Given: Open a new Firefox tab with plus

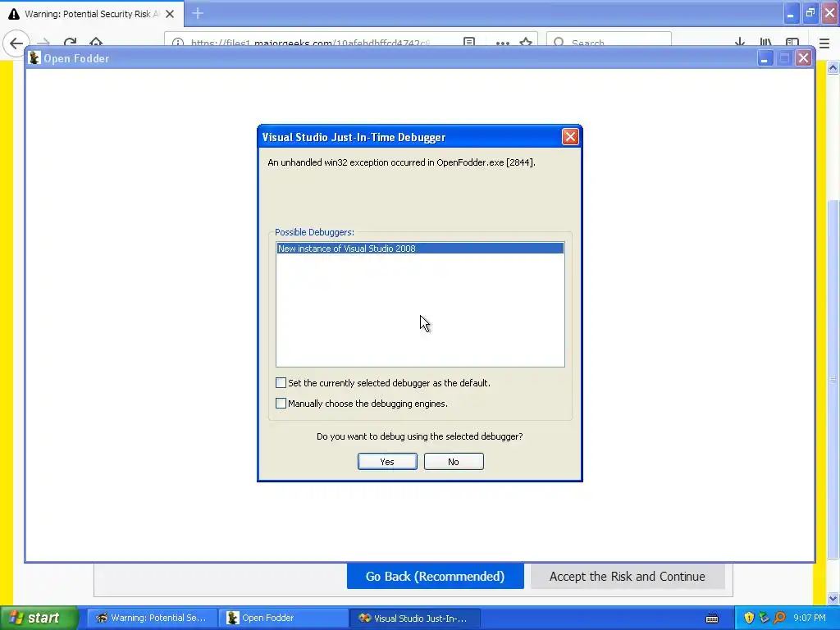Looking at the screenshot, I should tap(198, 13).
